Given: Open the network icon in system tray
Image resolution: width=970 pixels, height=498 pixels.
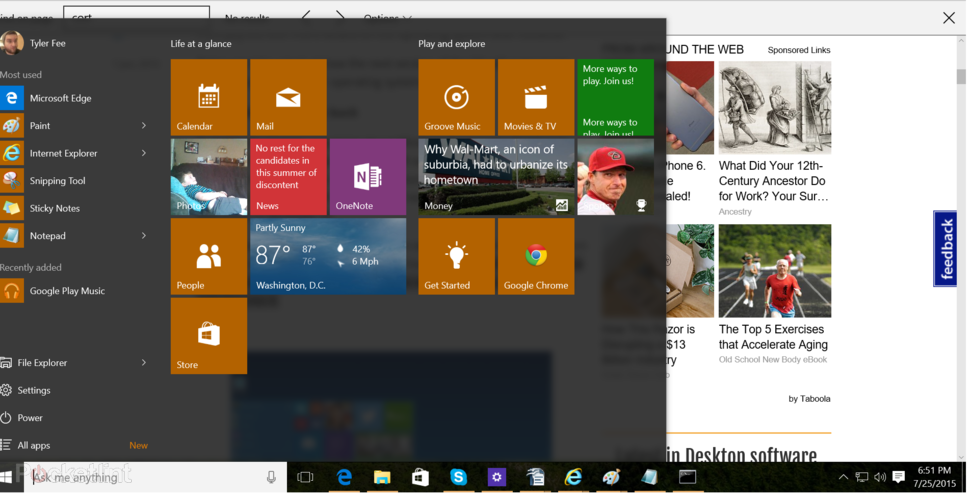Looking at the screenshot, I should click(x=862, y=477).
